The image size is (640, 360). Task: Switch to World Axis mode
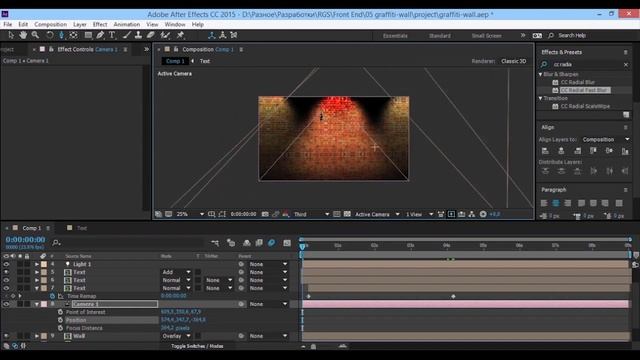point(222,36)
